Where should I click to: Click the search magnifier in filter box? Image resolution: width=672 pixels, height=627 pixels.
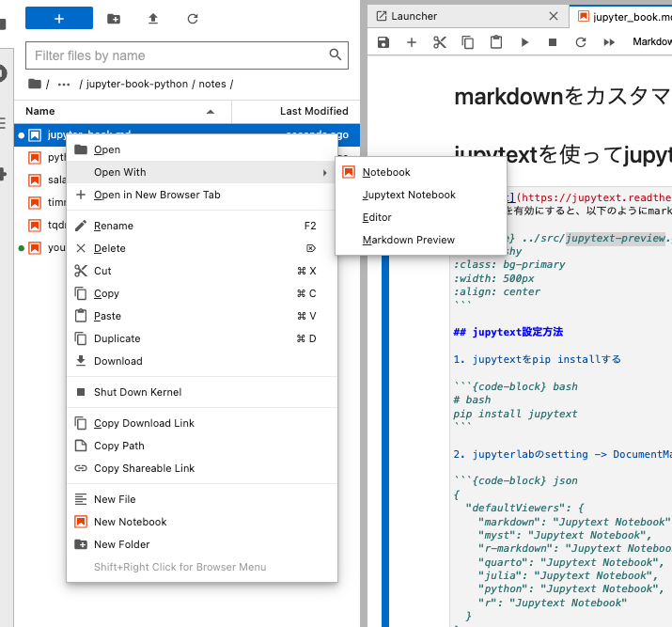[x=336, y=55]
